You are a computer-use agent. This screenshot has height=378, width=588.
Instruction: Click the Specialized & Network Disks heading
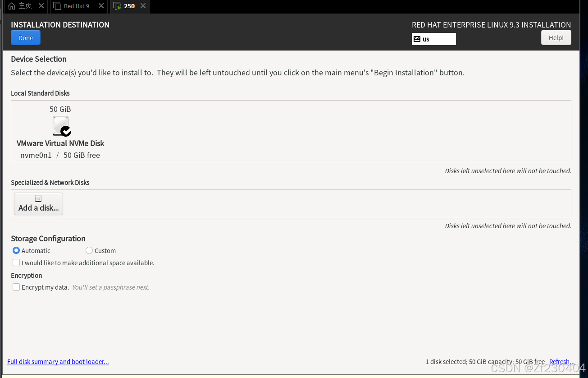(x=50, y=183)
